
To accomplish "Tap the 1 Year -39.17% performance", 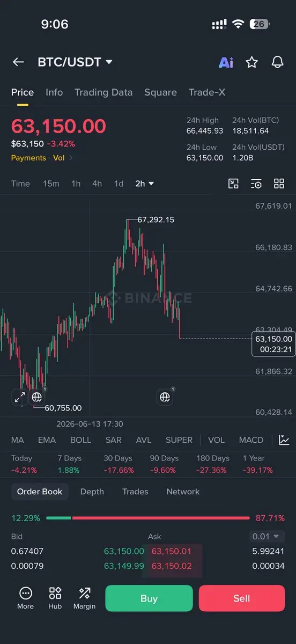I will tap(258, 464).
